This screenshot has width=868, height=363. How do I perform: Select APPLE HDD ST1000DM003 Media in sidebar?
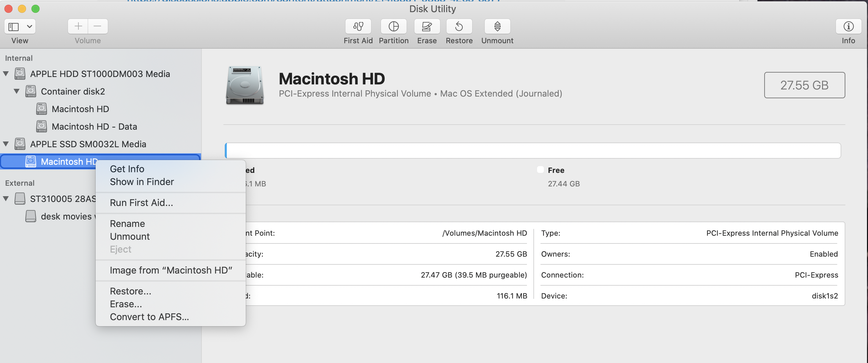100,74
